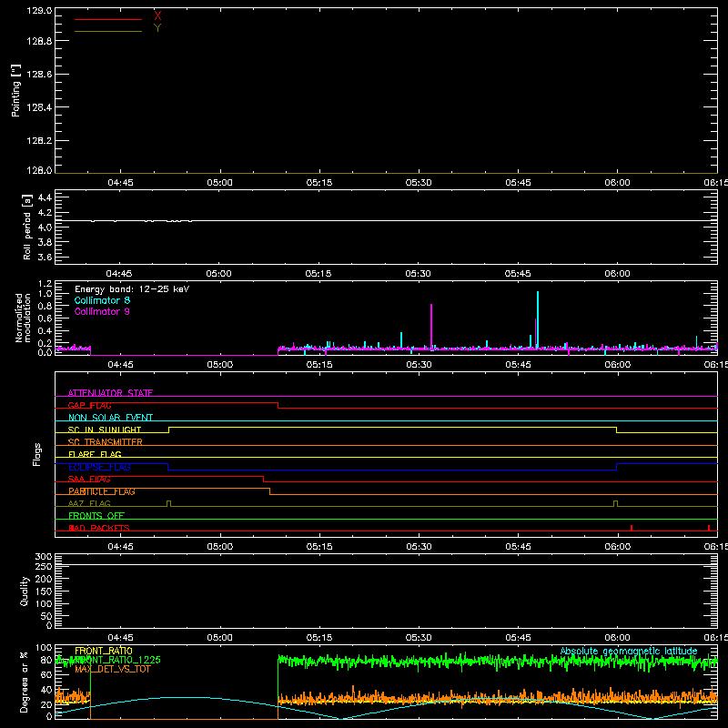Click the "Roll period [s]" axis title
The width and height of the screenshot is (728, 728).
(x=27, y=227)
